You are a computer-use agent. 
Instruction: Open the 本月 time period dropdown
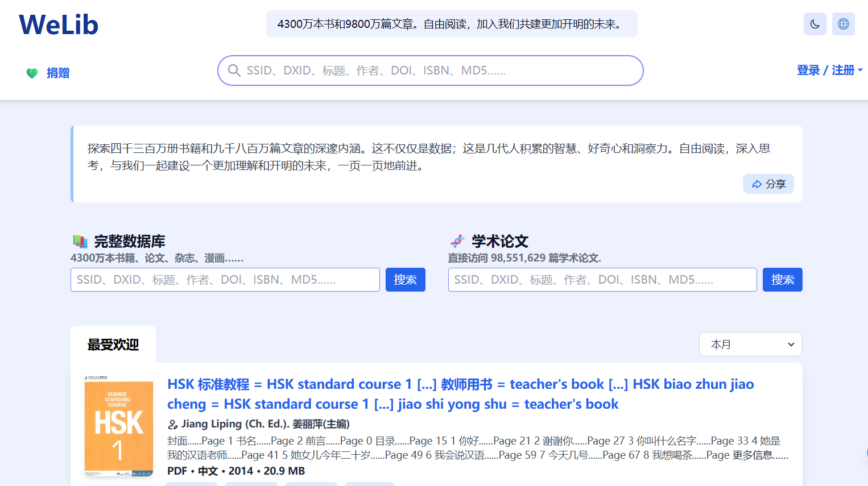pos(750,344)
